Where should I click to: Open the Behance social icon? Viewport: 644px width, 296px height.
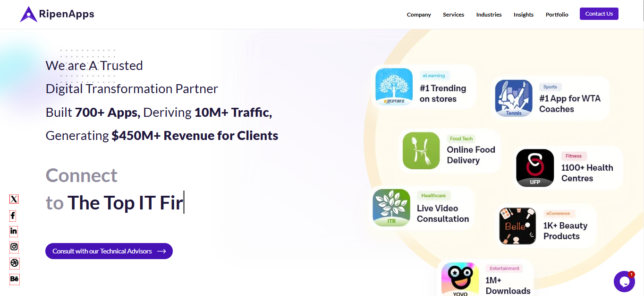tap(15, 279)
